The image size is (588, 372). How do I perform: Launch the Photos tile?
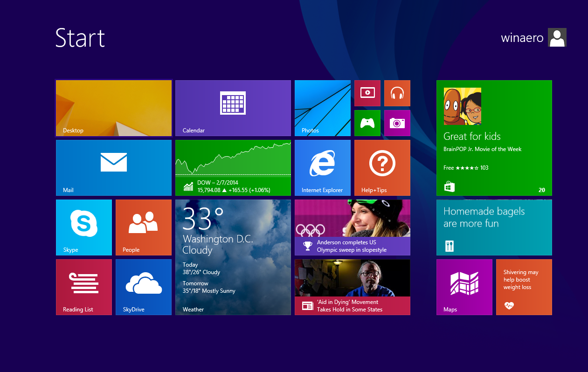[323, 108]
